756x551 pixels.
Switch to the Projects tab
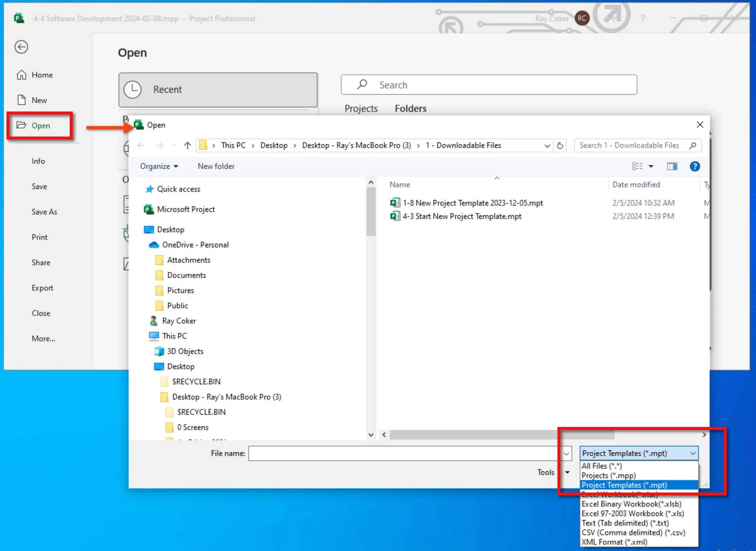point(361,108)
